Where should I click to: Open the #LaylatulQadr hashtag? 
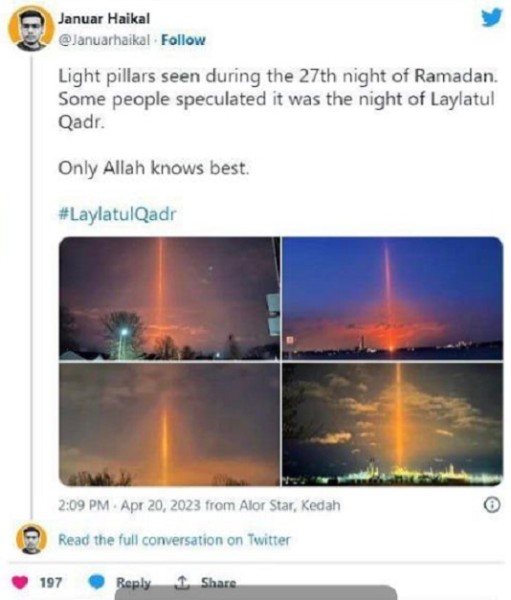(x=117, y=214)
